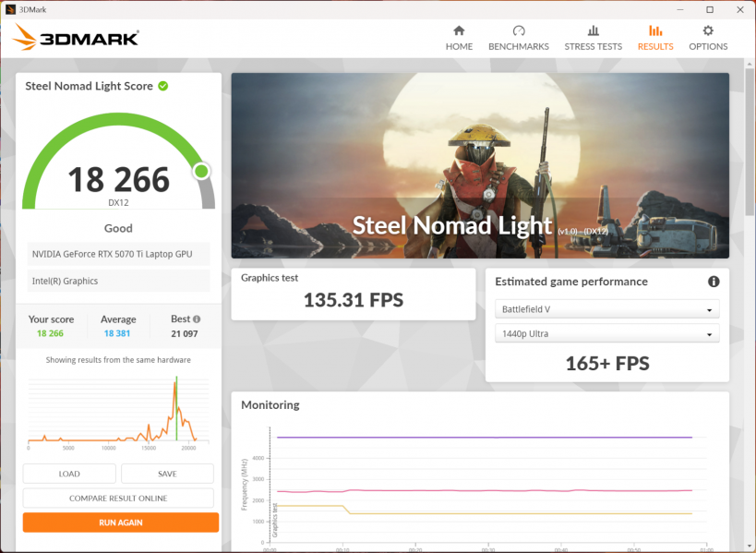756x553 pixels.
Task: Click the Results chart icon
Action: (x=655, y=30)
